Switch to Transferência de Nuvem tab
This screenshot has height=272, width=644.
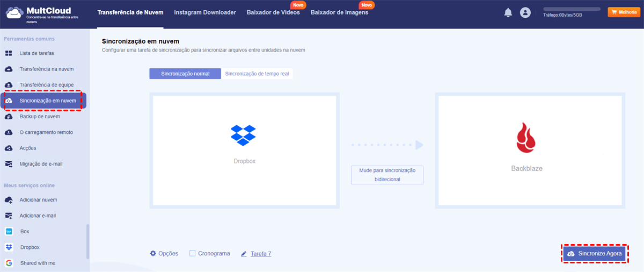point(131,12)
